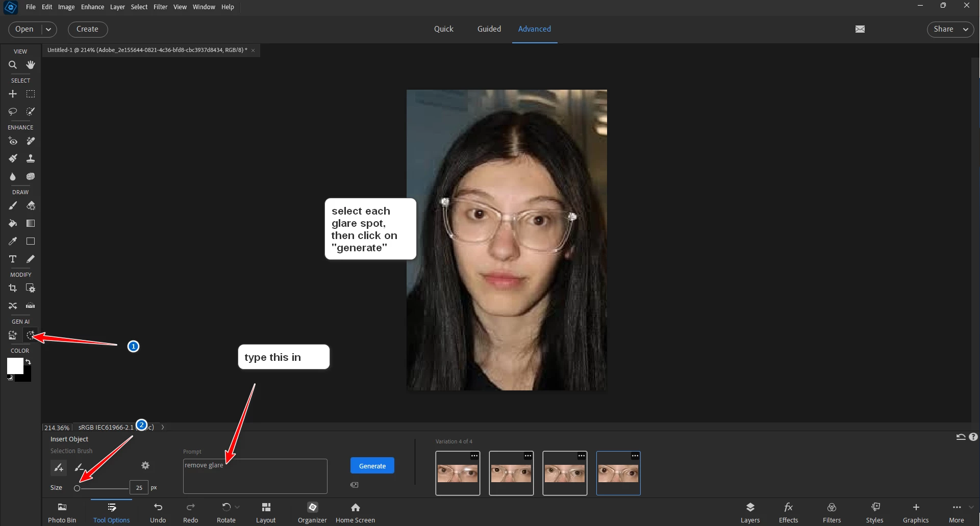Image resolution: width=980 pixels, height=526 pixels.
Task: Expand the Open dropdown arrow
Action: [x=48, y=30]
